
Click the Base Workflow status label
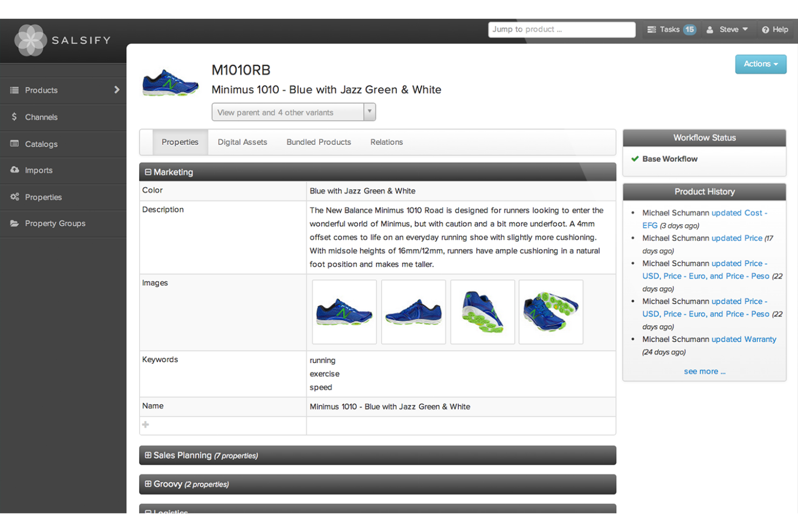pyautogui.click(x=670, y=159)
